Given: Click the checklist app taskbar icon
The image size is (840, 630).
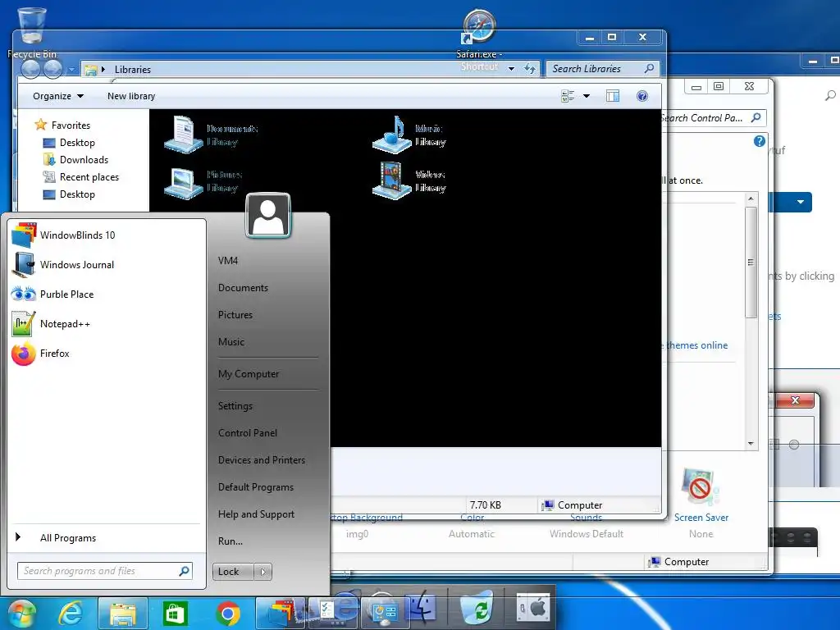Looking at the screenshot, I should (x=328, y=610).
